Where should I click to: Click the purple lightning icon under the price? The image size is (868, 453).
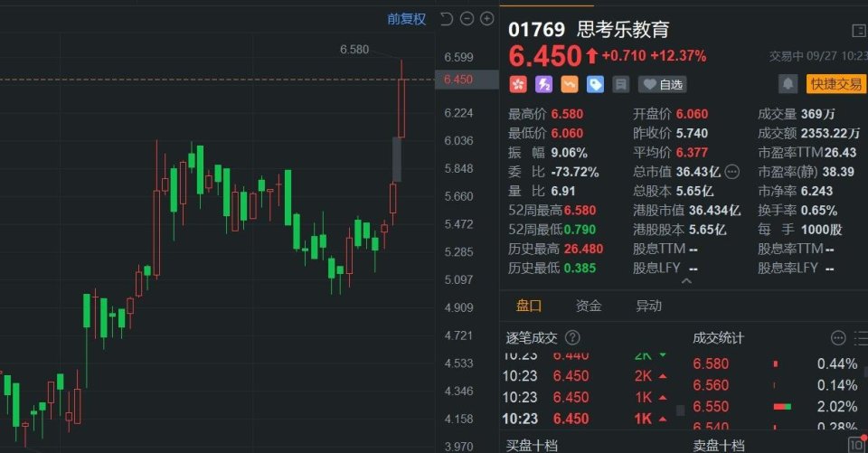[x=543, y=84]
